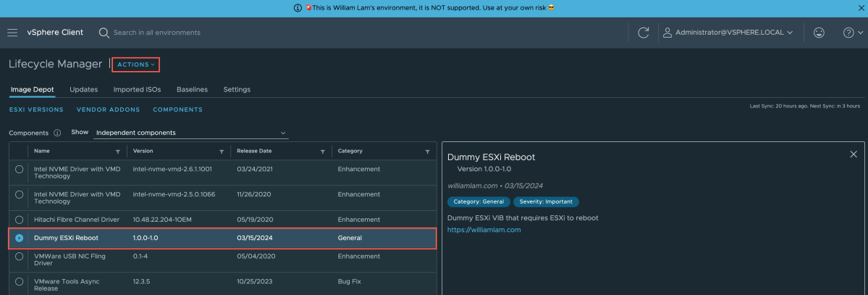This screenshot has height=295, width=868.
Task: Open the Lifecycle Manager ACTIONS dropdown
Action: 136,65
